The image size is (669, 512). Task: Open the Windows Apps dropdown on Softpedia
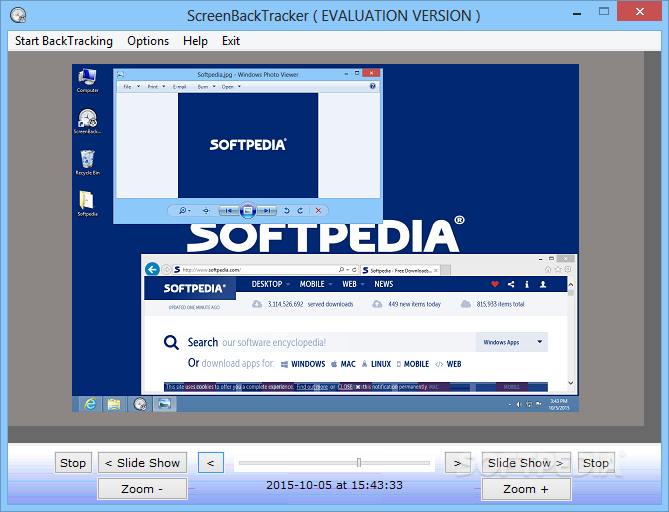click(512, 342)
